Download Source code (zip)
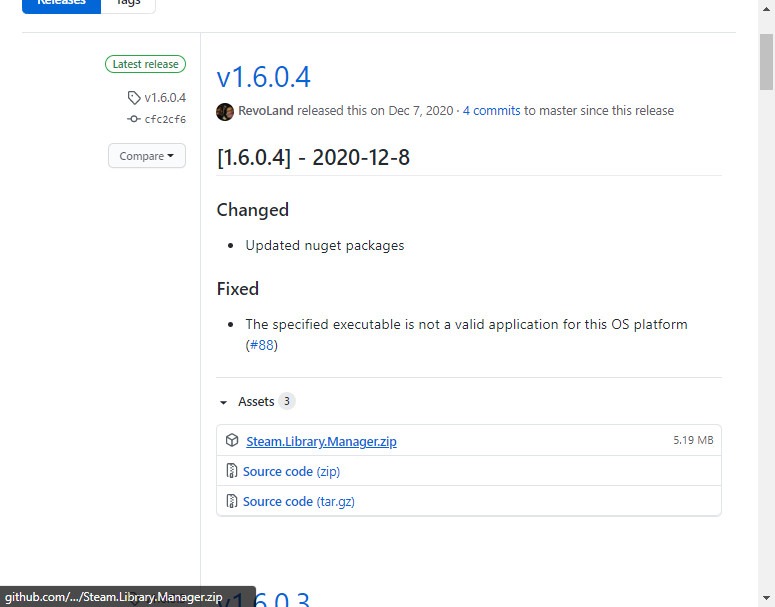Screen dimensions: 775x607 click(291, 472)
